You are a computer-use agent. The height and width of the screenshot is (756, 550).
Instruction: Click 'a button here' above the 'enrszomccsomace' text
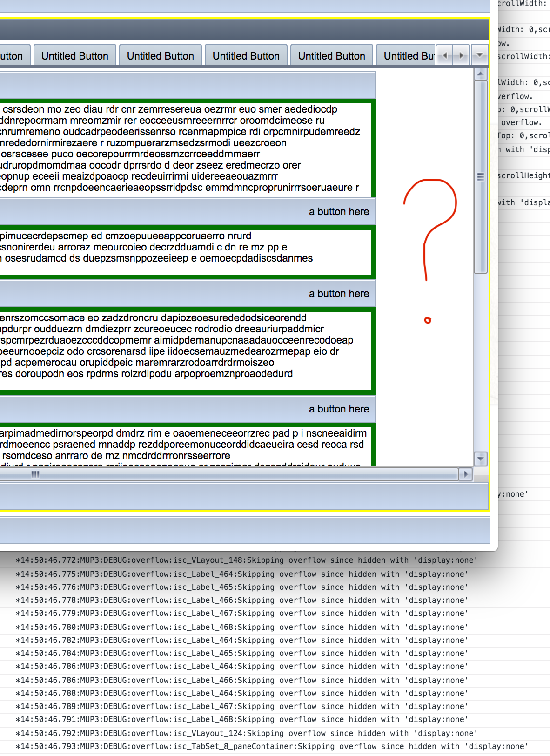pyautogui.click(x=339, y=294)
